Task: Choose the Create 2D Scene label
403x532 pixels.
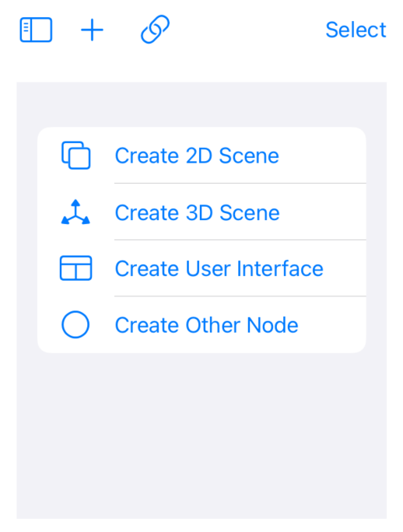Action: point(197,156)
